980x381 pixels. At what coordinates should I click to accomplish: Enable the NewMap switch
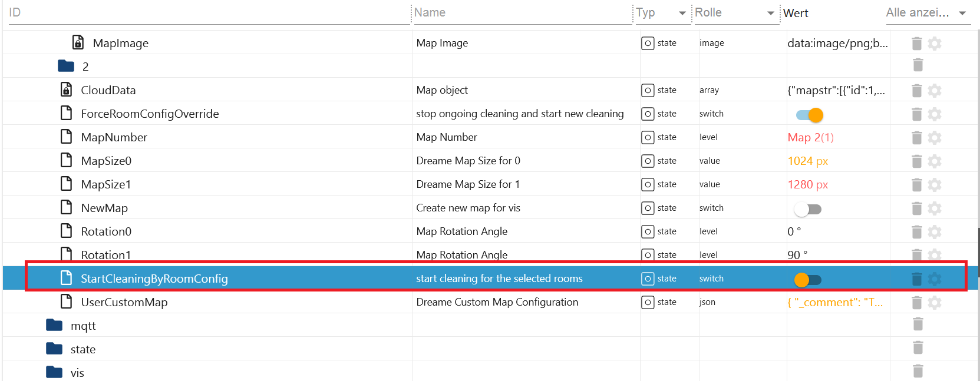(807, 209)
